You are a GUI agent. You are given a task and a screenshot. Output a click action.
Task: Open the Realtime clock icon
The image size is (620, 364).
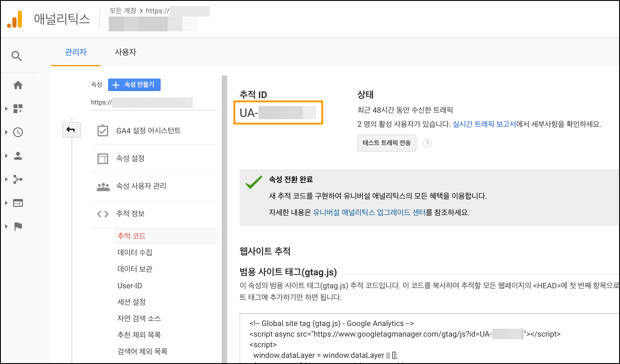click(18, 132)
